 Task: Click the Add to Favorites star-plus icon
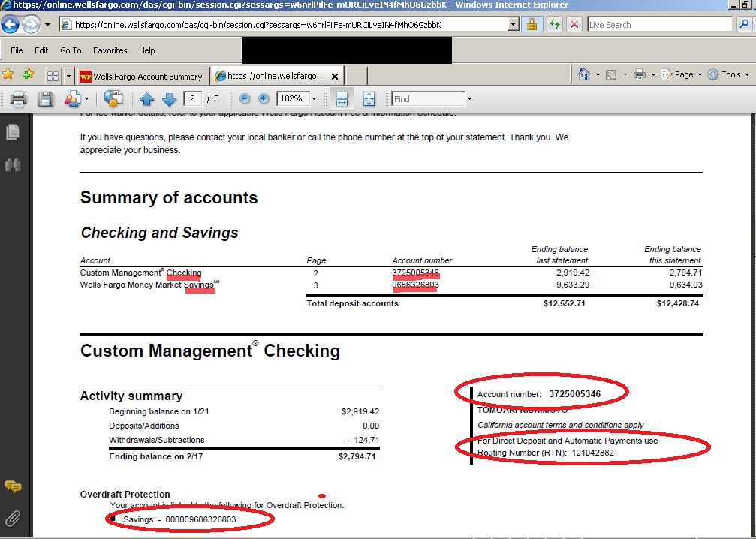28,74
